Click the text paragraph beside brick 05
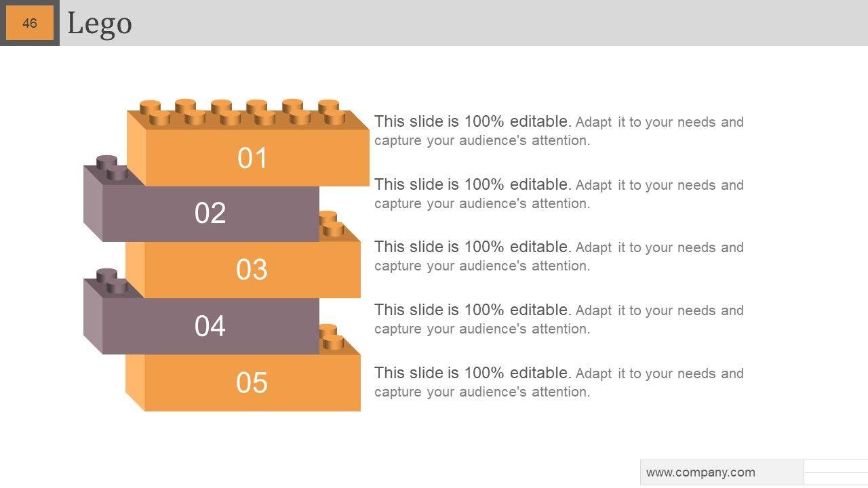The width and height of the screenshot is (868, 488). (x=559, y=382)
